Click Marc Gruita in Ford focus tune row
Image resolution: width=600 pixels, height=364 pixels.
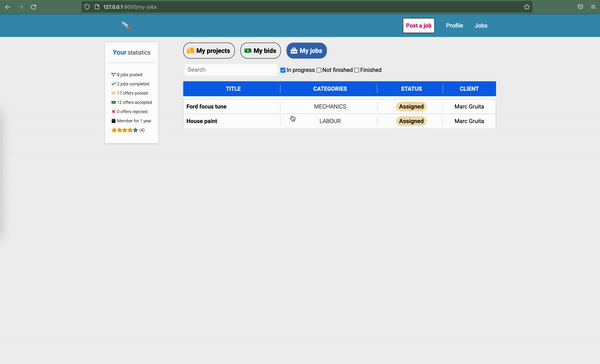point(469,106)
